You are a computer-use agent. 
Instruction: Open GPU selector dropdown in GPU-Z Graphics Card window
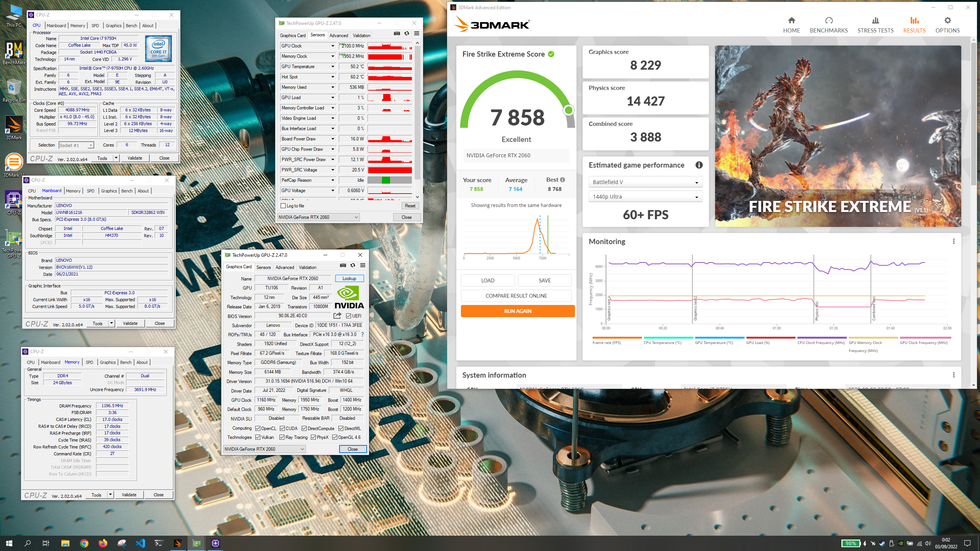[x=264, y=449]
